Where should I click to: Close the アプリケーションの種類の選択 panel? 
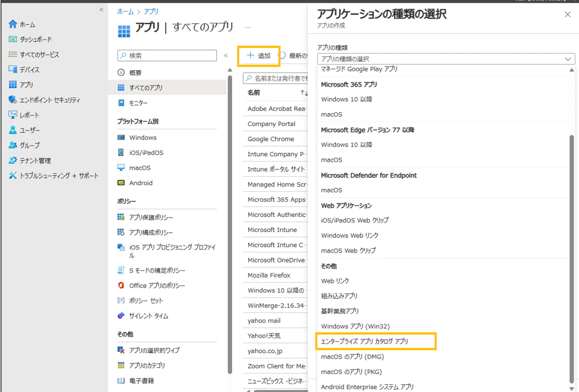(x=567, y=14)
